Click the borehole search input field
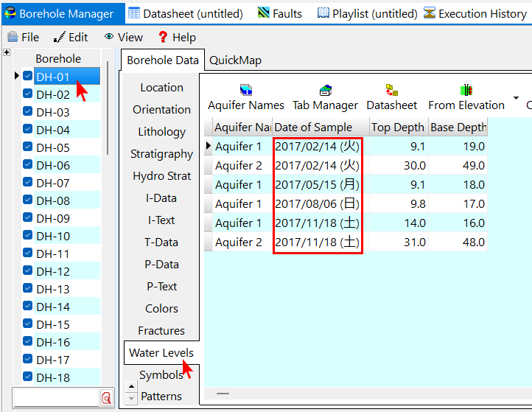The height and width of the screenshot is (412, 532). pos(55,398)
